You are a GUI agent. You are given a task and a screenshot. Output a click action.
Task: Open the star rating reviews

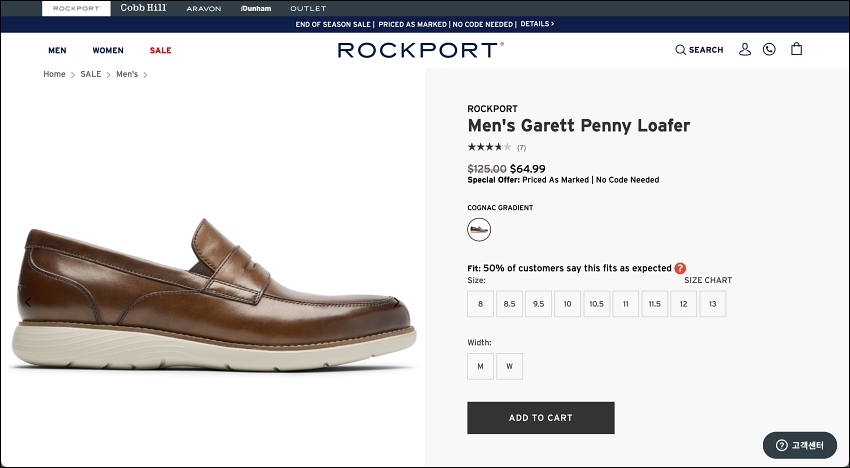[490, 147]
